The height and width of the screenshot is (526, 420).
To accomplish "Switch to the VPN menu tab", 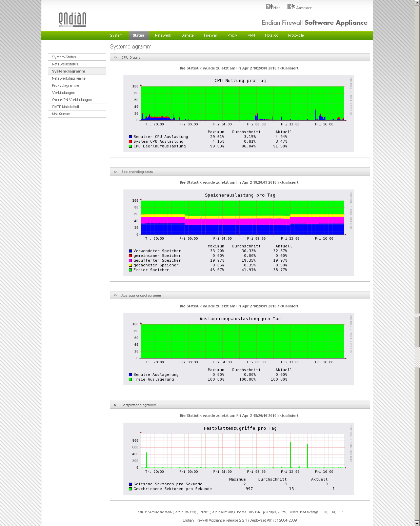I will [251, 35].
